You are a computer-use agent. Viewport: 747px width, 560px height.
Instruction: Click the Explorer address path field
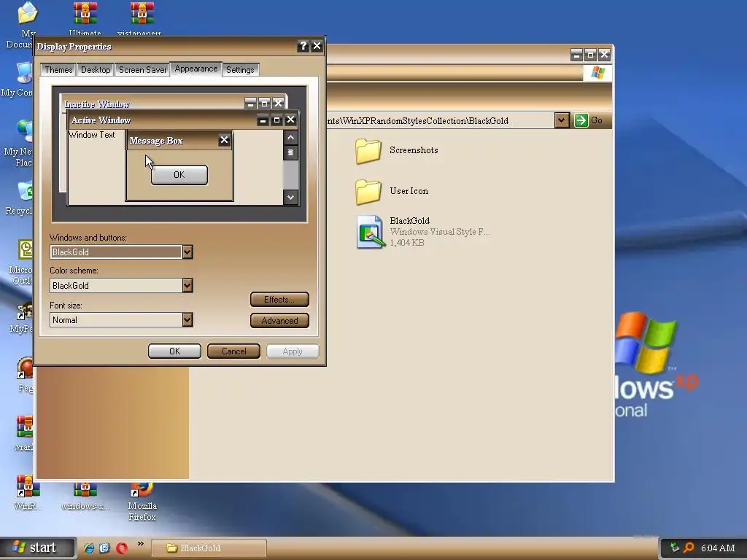point(441,121)
